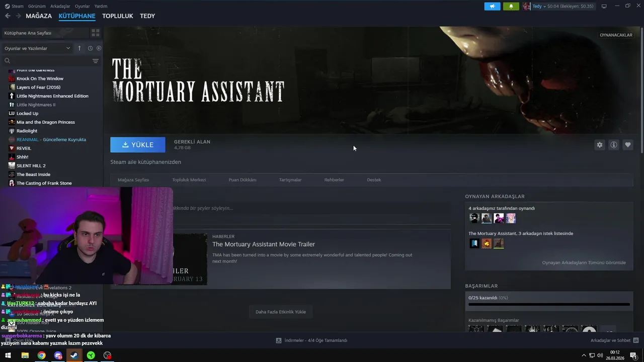Sort library with up arrow icon
This screenshot has height=362, width=644.
tap(79, 48)
